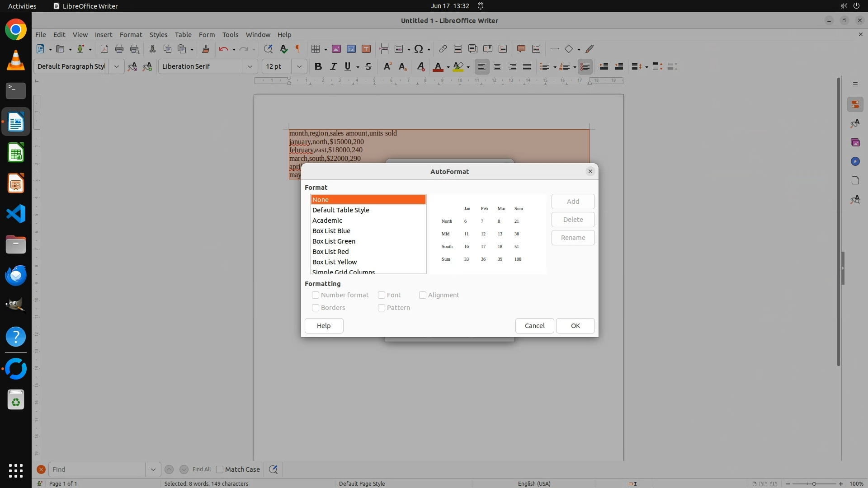Enable the Number format checkbox
Viewport: 868px width, 488px height.
(316, 295)
